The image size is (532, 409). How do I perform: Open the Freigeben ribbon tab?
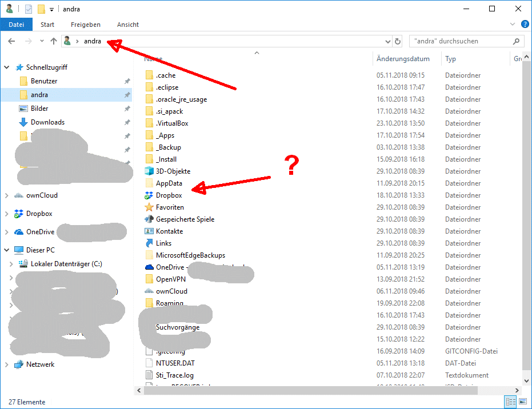[x=86, y=25]
